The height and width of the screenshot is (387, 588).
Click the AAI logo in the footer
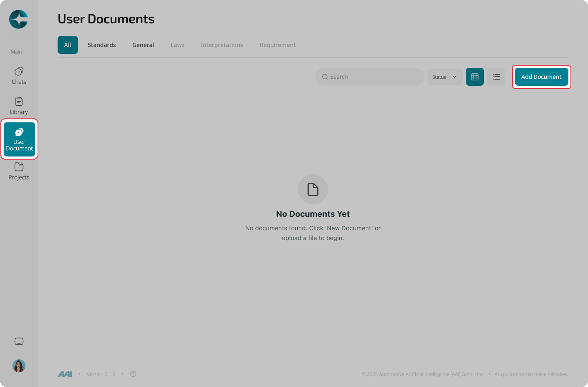click(65, 374)
